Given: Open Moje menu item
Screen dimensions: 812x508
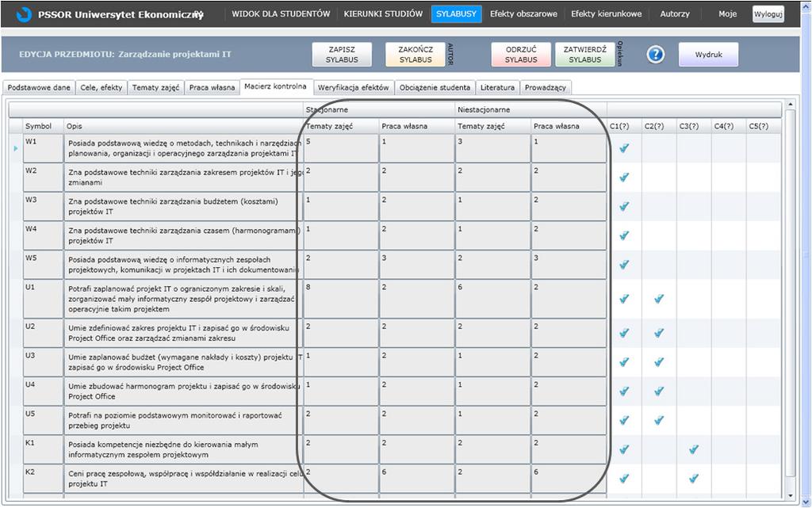Looking at the screenshot, I should (727, 14).
